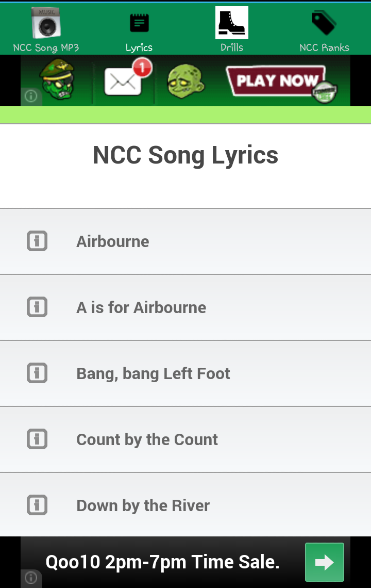Tap the Lyrics notepad icon
The height and width of the screenshot is (588, 371).
tap(139, 23)
